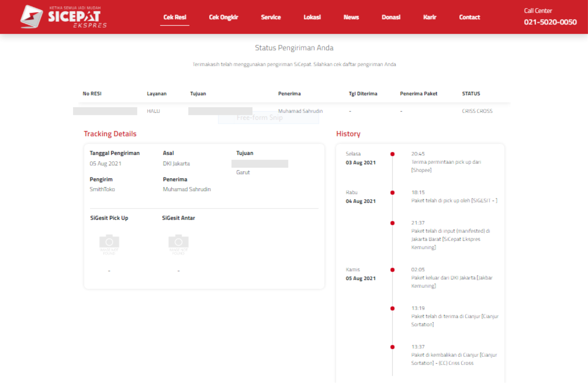Click 'Paket keluar dari DKI Jakarta' entry
Viewport: 588px width, 383px height.
(452, 282)
